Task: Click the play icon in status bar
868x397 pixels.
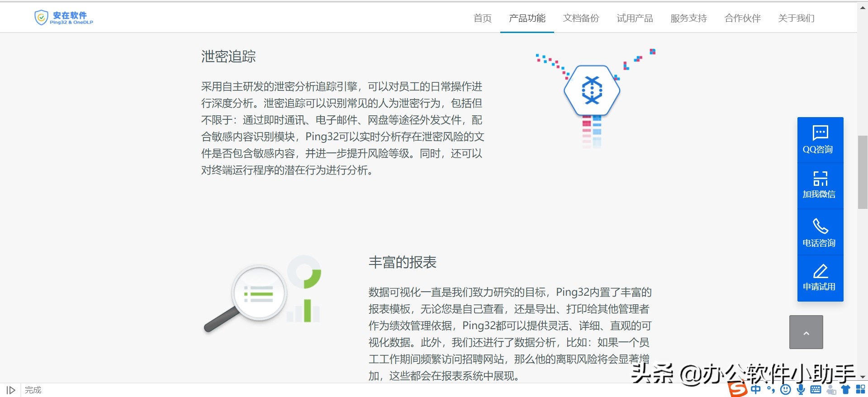Action: 11,390
